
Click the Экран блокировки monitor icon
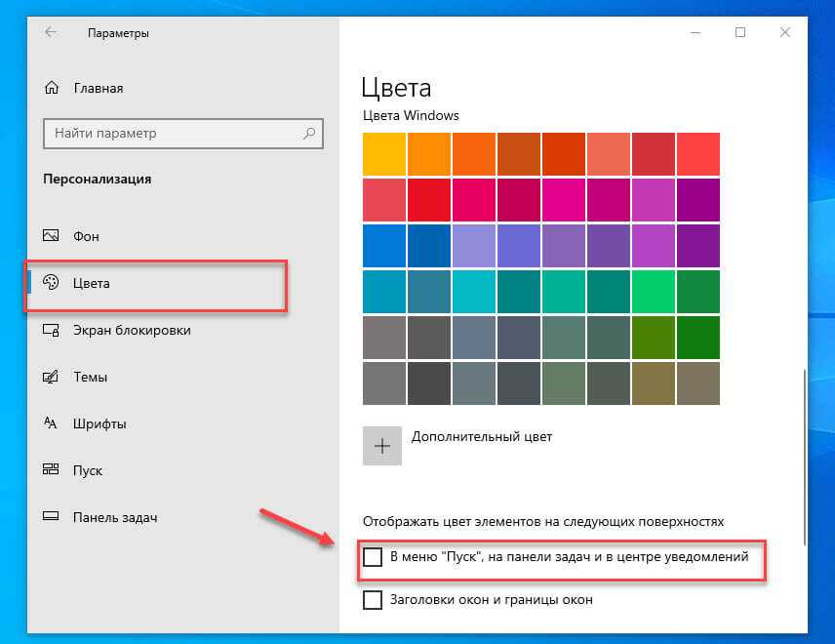[x=52, y=330]
